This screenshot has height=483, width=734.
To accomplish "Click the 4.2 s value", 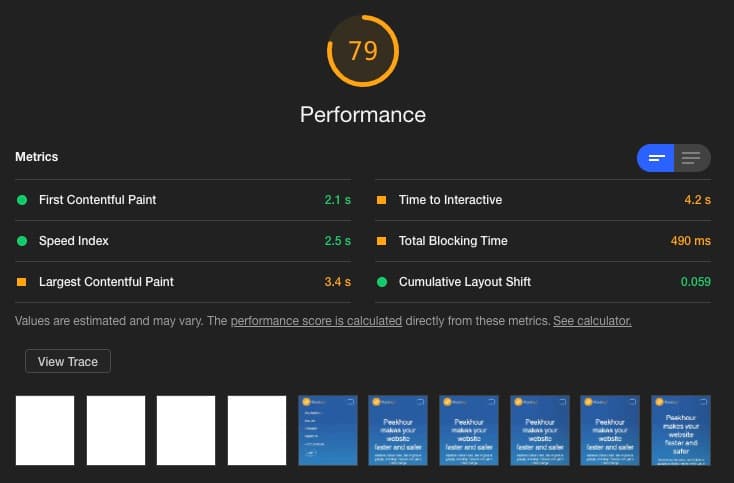I will coord(697,200).
